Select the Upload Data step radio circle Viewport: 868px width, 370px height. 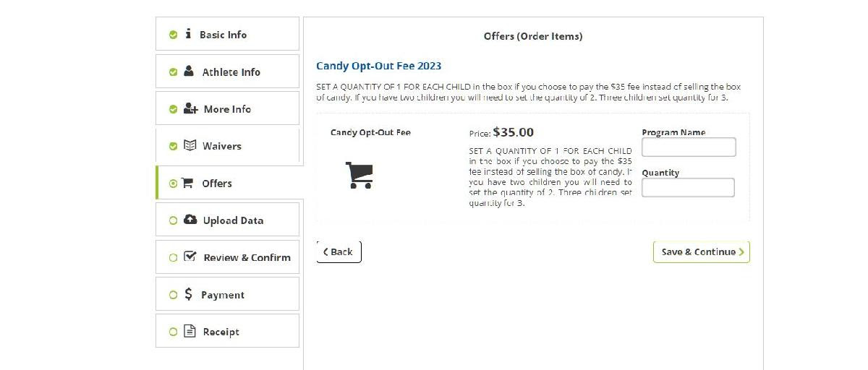pos(173,220)
